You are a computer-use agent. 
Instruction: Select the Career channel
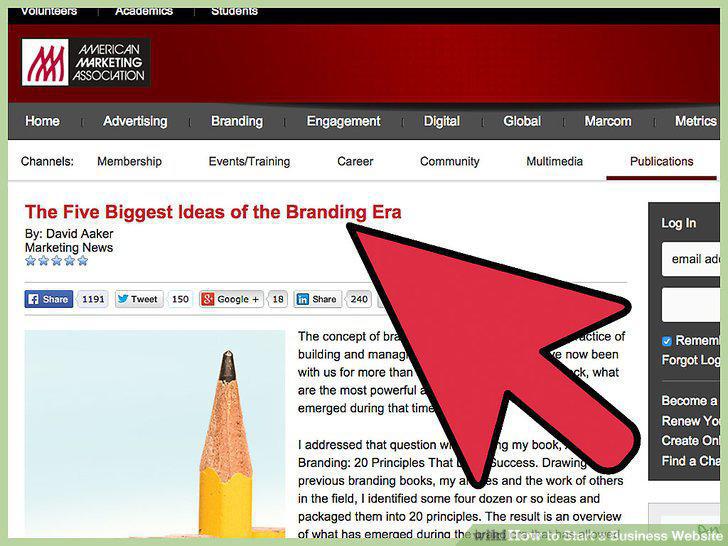[x=355, y=161]
